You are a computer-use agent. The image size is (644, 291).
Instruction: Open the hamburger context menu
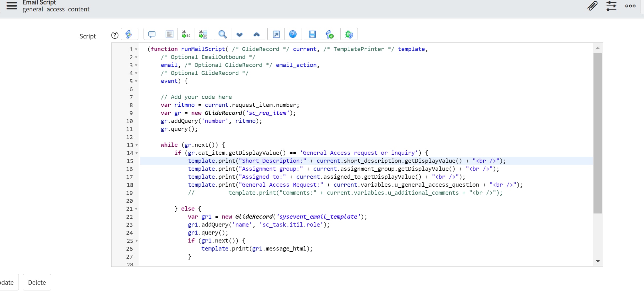tap(12, 5)
